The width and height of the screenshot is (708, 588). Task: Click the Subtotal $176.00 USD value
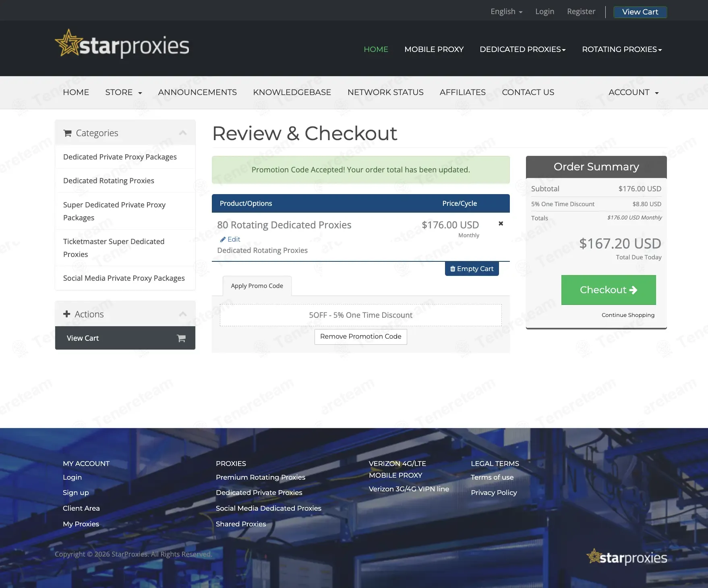[x=640, y=188]
